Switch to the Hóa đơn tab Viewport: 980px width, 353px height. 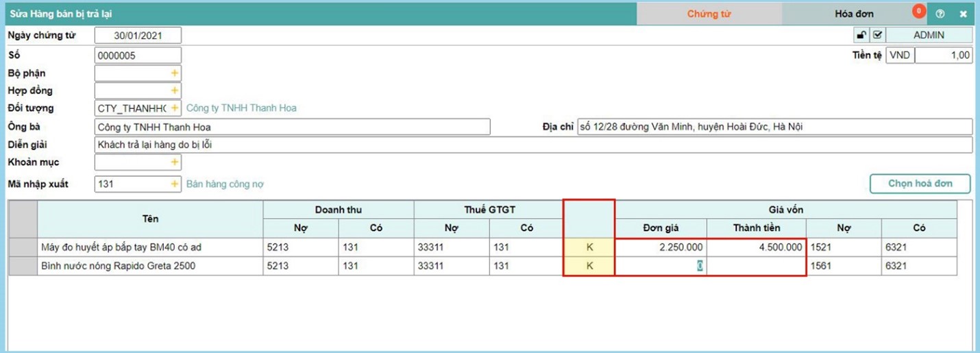[x=854, y=14]
